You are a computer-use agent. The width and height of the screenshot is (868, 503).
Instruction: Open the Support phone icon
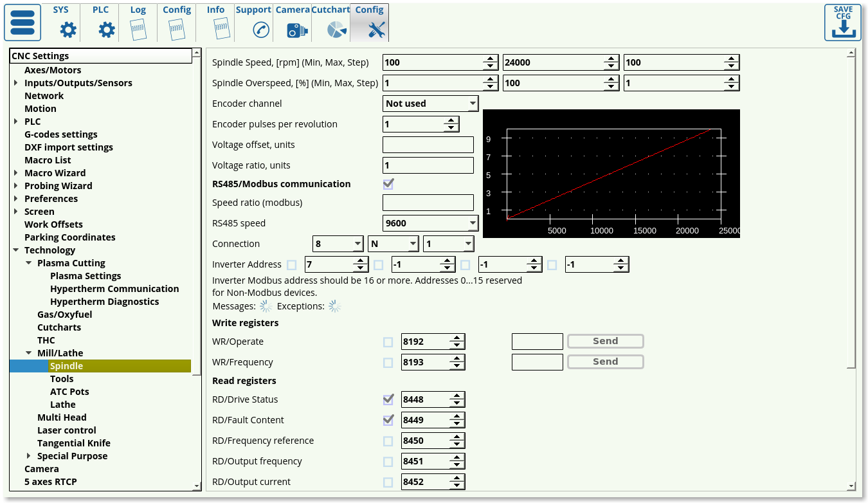tap(260, 30)
